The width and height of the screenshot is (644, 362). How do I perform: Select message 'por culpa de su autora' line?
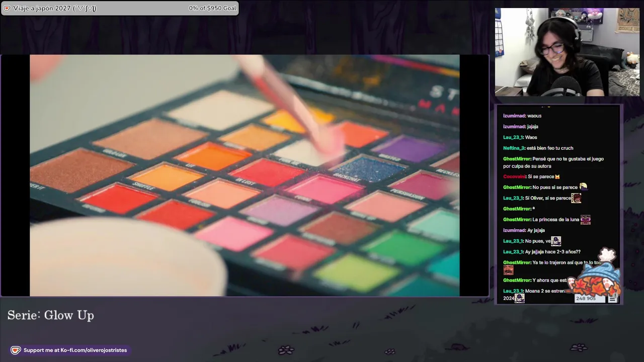pos(527,166)
